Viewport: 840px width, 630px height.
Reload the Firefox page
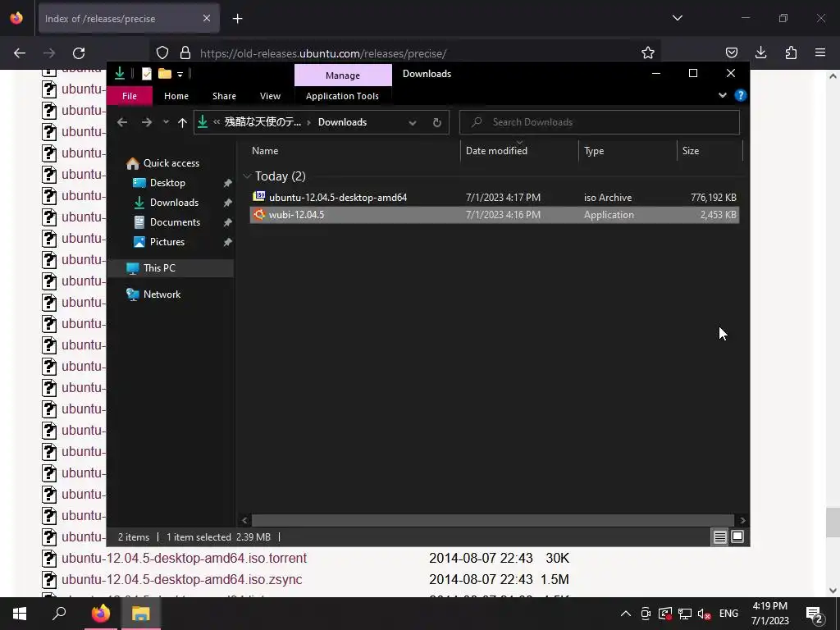[x=79, y=53]
